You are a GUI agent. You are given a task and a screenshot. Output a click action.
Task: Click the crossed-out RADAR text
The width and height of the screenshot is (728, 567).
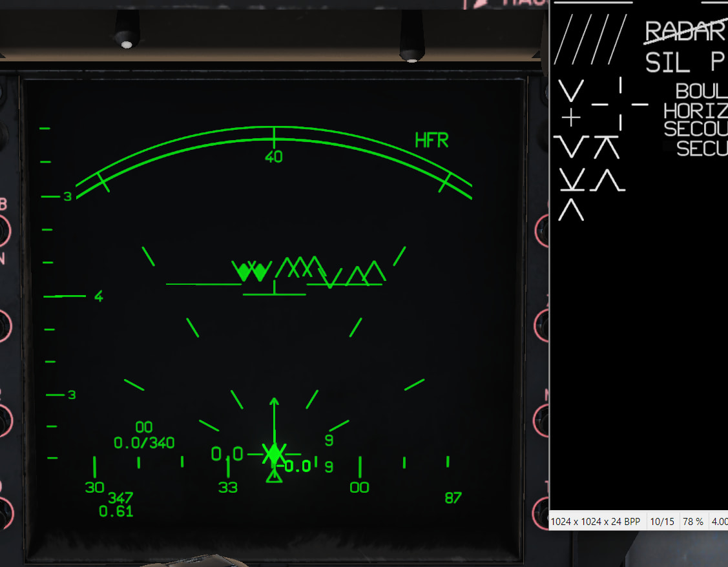click(x=685, y=32)
